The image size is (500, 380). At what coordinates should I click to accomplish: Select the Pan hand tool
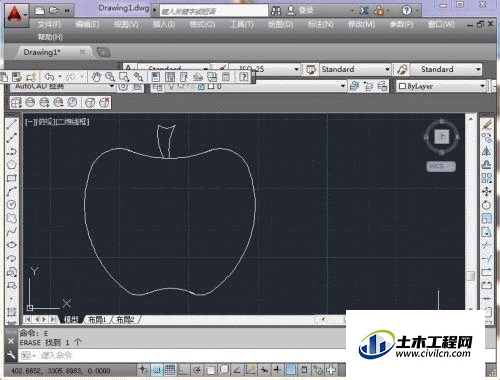point(96,77)
